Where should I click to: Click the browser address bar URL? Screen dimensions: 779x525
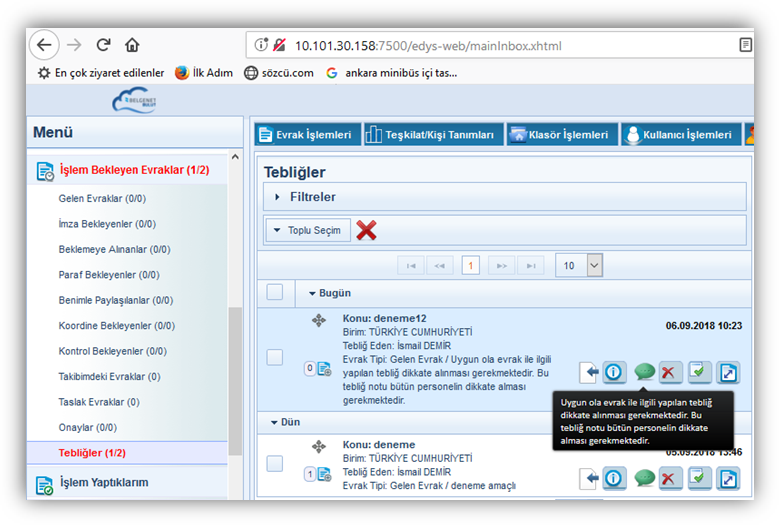428,45
